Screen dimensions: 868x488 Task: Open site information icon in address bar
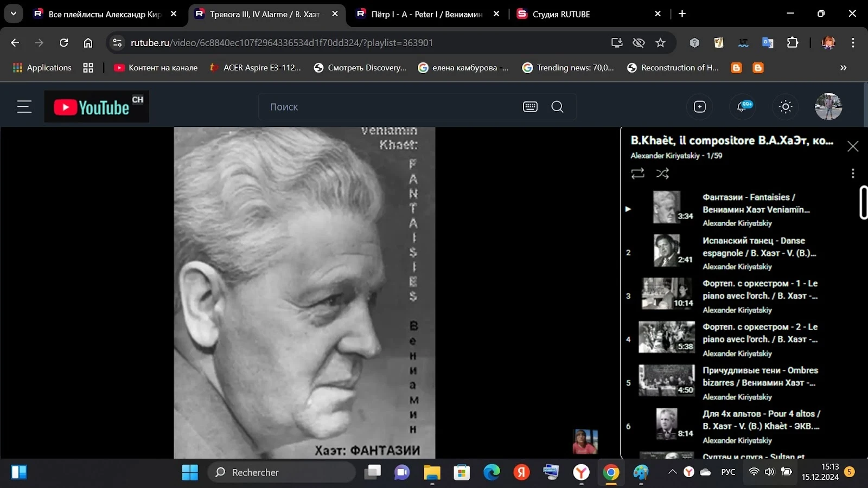tap(117, 43)
